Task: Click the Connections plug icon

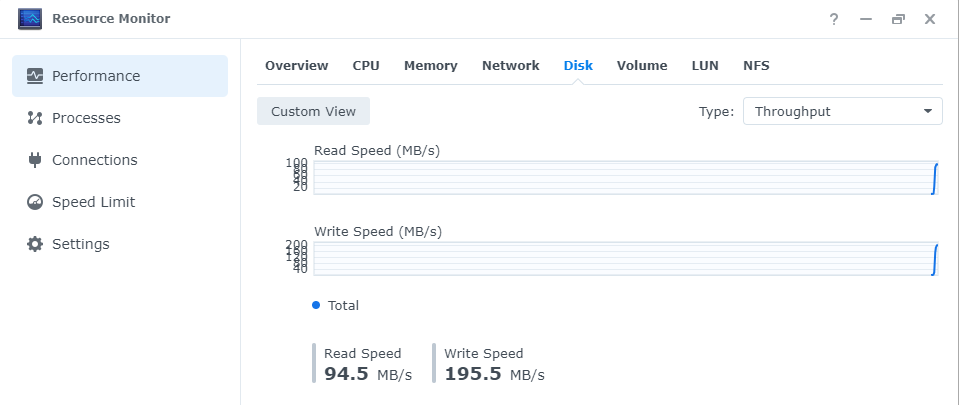Action: tap(35, 160)
